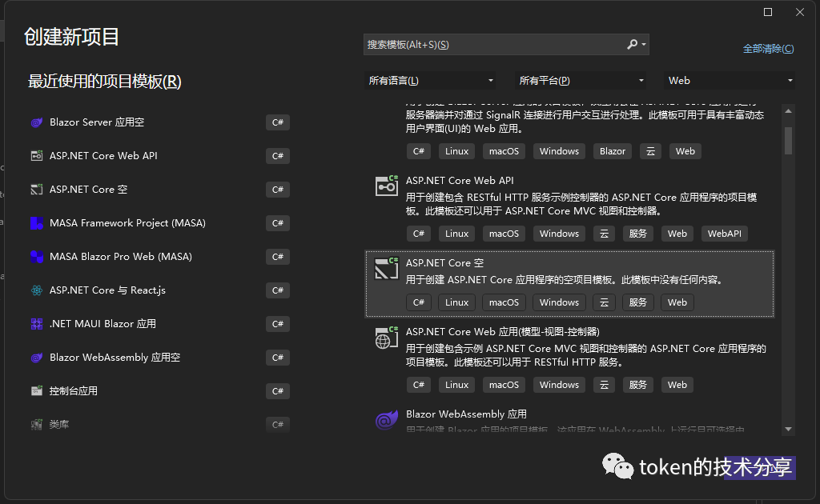Click the Linux tag of ASP.NET Core 空
Viewport: 820px width, 504px height.
tap(456, 302)
